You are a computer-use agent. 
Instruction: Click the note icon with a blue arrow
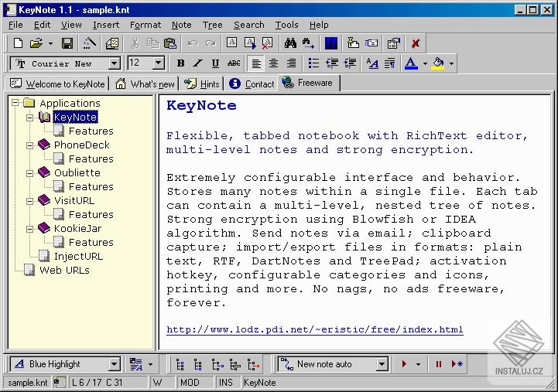(250, 43)
